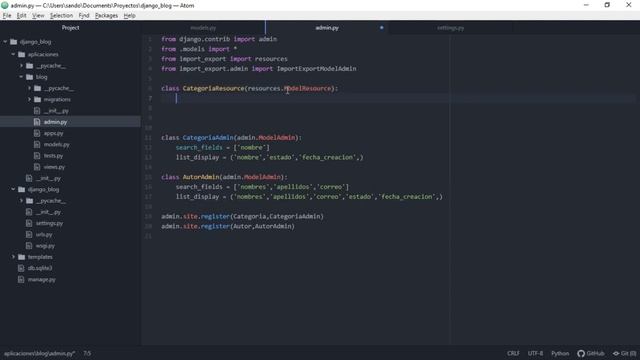Collapse the inner django_blog folder chevron

(13, 189)
